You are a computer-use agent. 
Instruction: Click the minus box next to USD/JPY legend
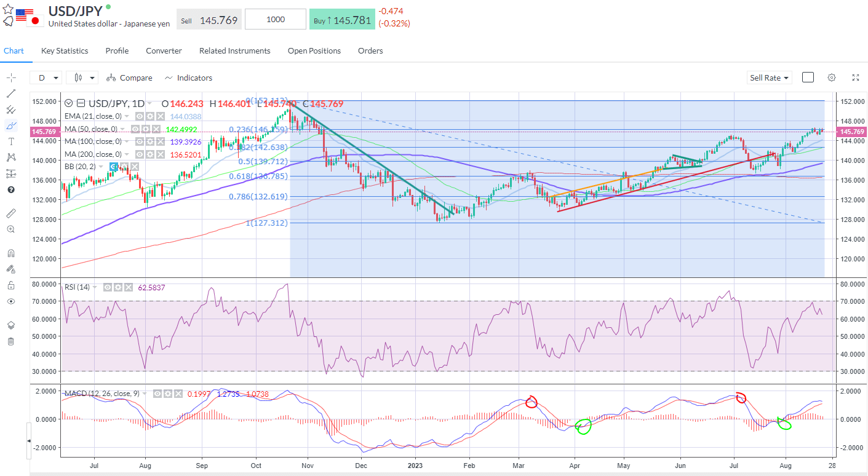pyautogui.click(x=81, y=103)
